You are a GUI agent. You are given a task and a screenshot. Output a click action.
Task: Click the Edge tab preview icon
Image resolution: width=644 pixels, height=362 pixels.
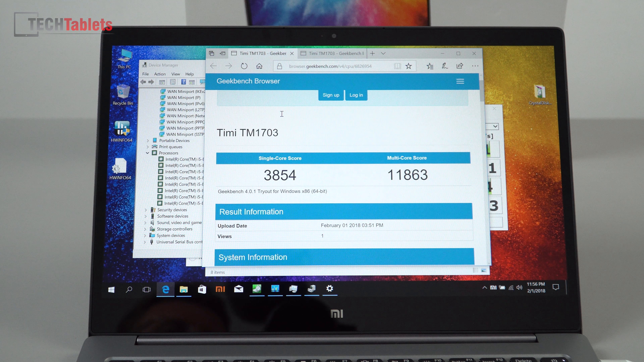coord(211,53)
